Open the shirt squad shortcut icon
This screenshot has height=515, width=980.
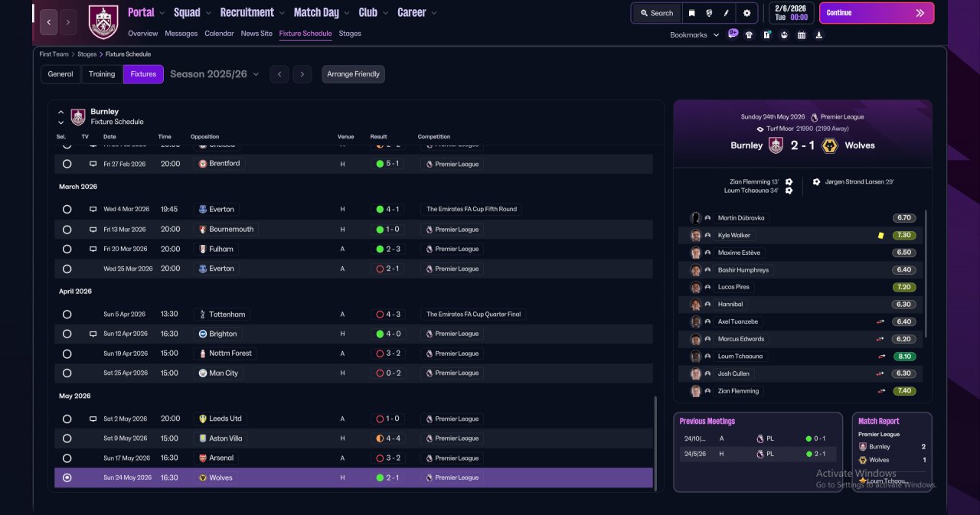[749, 34]
